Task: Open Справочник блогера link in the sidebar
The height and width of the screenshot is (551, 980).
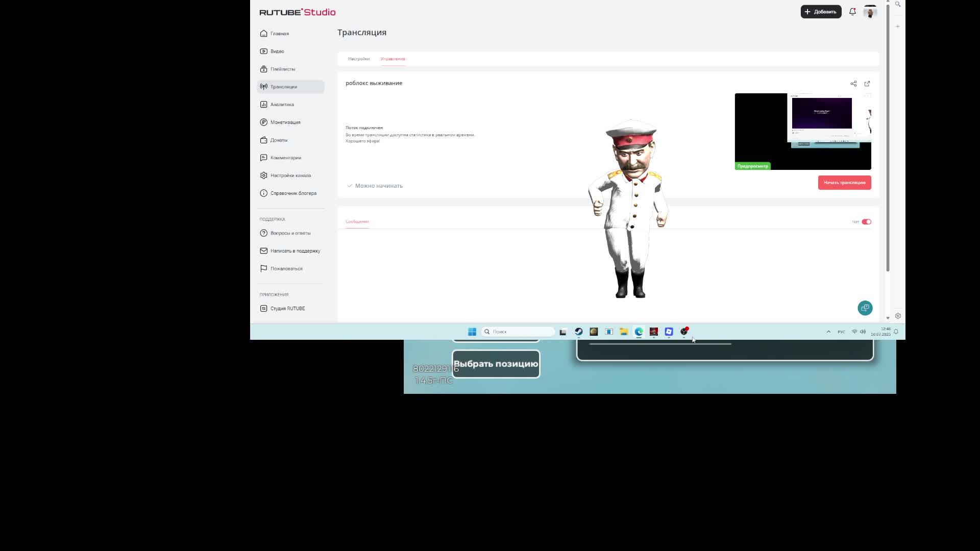Action: pos(293,193)
